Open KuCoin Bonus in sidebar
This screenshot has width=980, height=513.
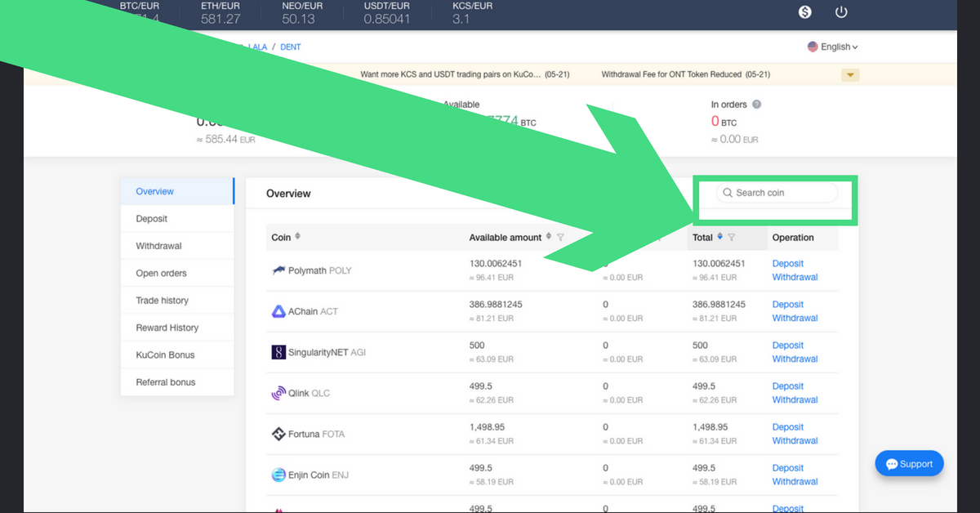pyautogui.click(x=177, y=355)
